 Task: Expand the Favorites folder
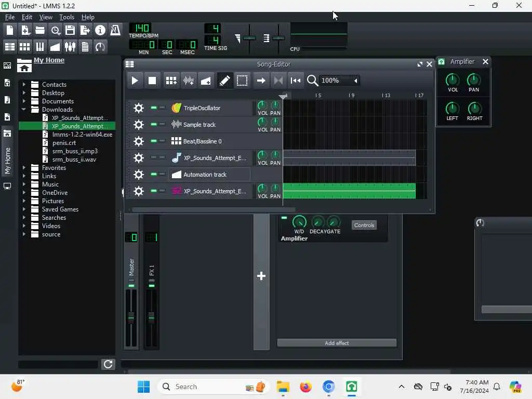coord(24,168)
